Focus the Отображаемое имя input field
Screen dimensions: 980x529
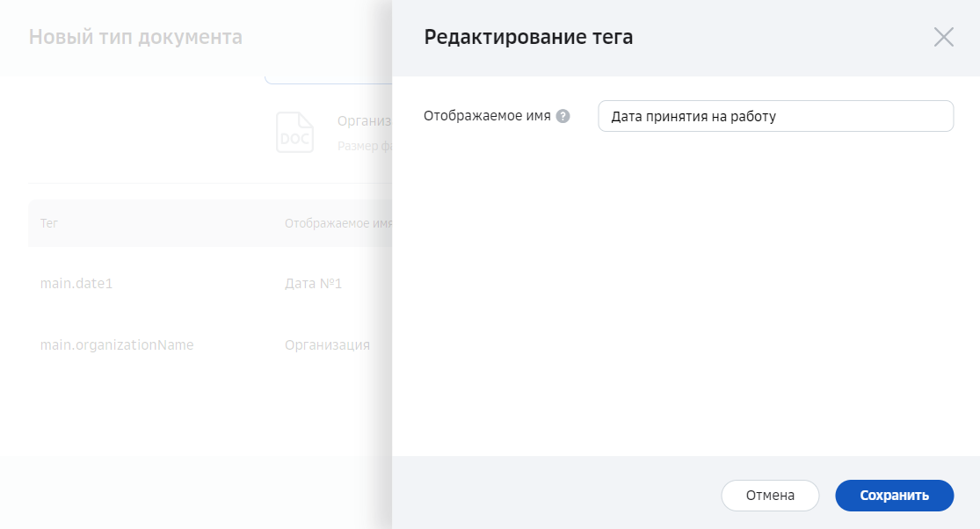point(775,116)
